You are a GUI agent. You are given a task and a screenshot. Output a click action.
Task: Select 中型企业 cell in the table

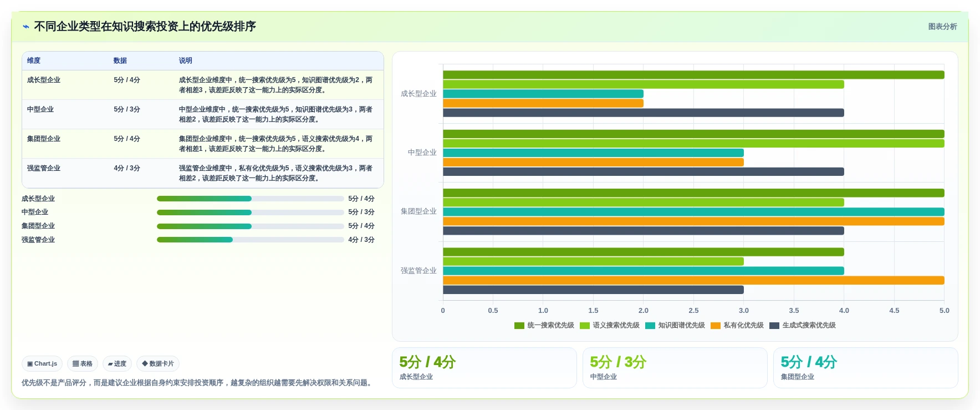coord(40,109)
